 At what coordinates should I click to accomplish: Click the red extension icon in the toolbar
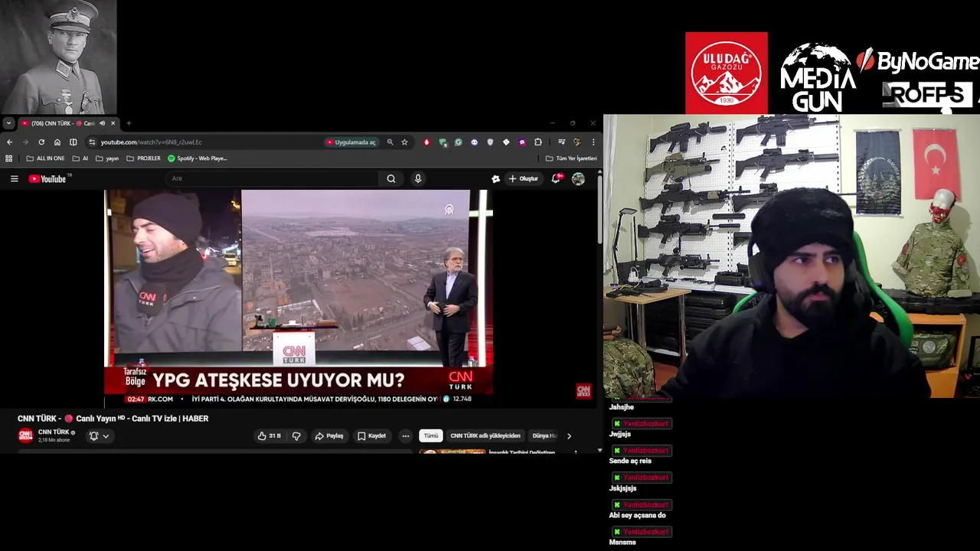click(426, 142)
